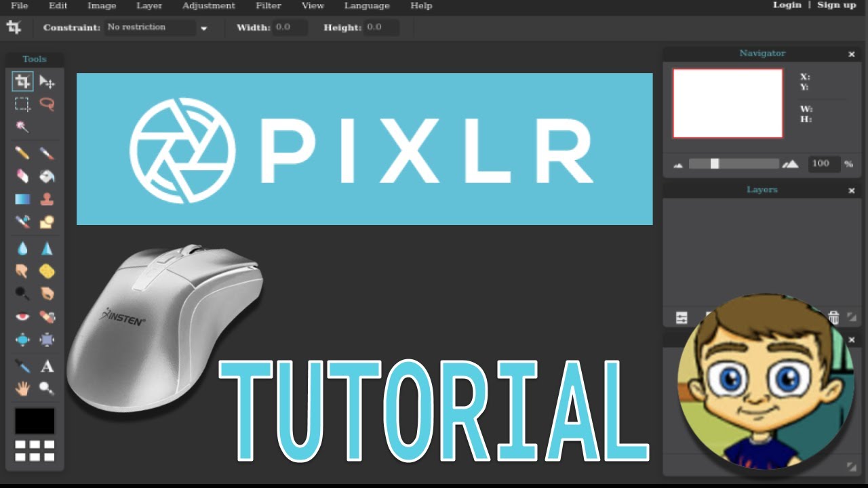This screenshot has width=868, height=488.
Task: Open the Adjustment menu
Action: pyautogui.click(x=209, y=5)
